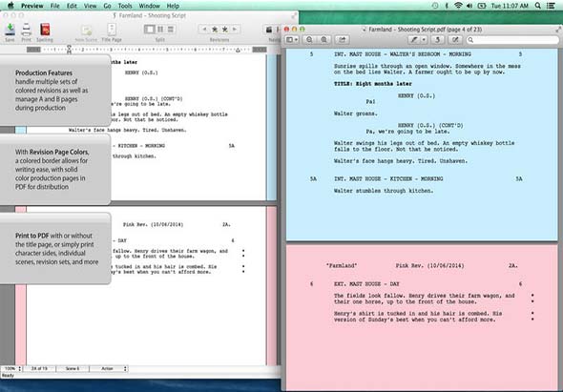The width and height of the screenshot is (563, 392).
Task: Show the Preview markup edit toolbar
Action: coord(455,40)
